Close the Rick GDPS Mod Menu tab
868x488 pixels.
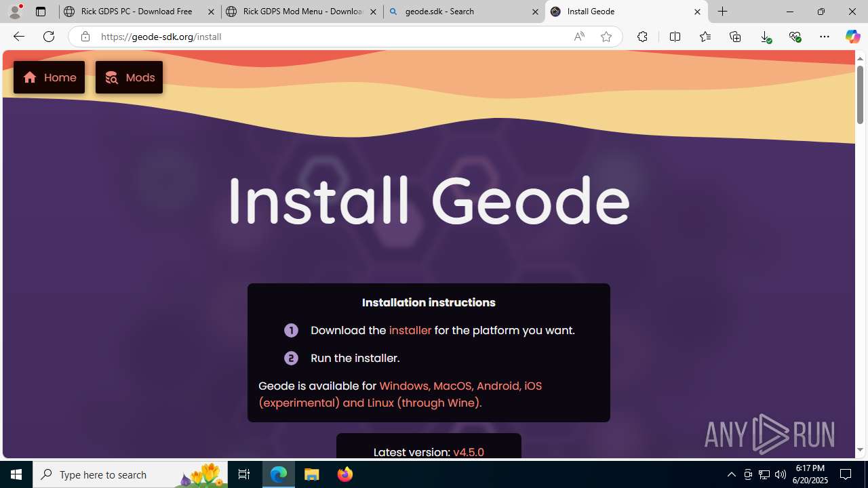373,12
